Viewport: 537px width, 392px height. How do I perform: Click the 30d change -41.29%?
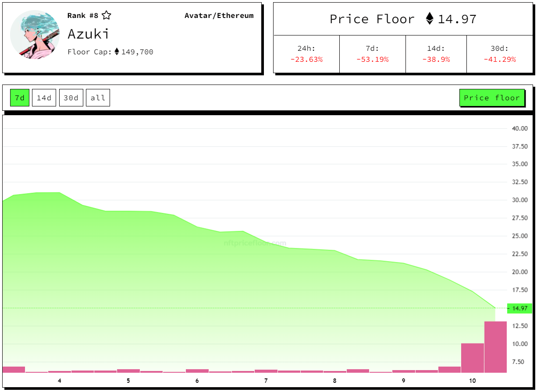tap(500, 59)
